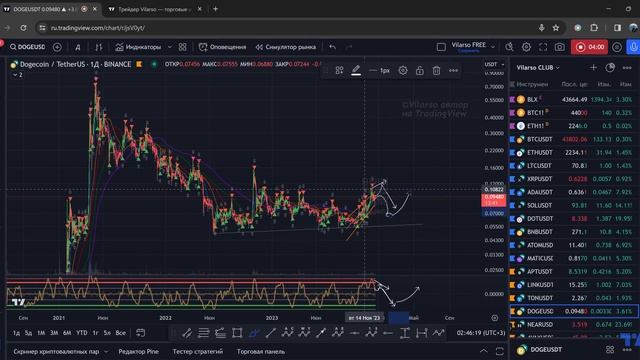
Task: Open the Редактор Pine tab
Action: coord(138,351)
